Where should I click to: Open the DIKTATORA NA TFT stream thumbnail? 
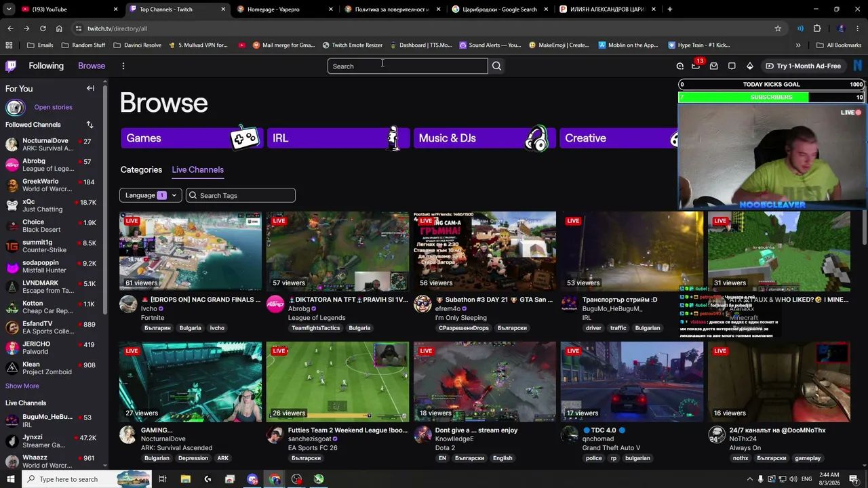tap(338, 251)
